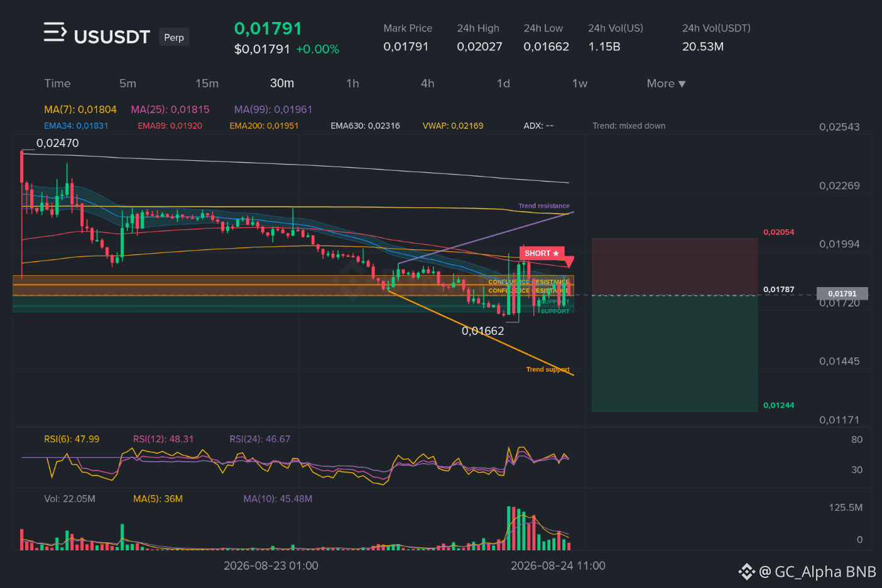Switch to the 1w timeframe

click(x=579, y=84)
